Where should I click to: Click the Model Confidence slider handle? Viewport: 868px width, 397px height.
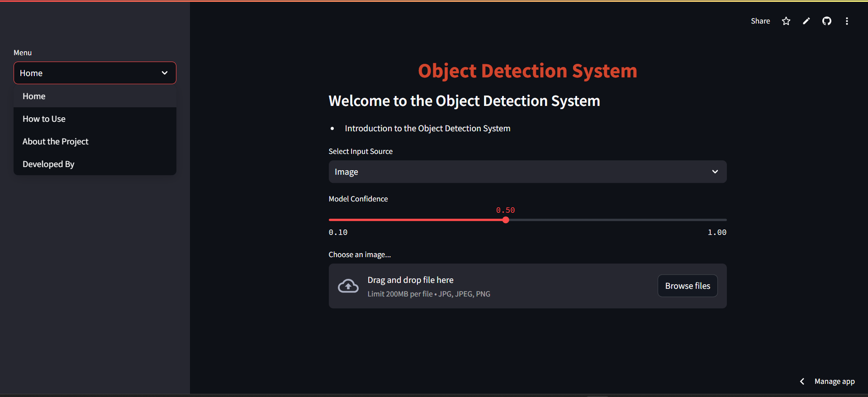(x=506, y=220)
